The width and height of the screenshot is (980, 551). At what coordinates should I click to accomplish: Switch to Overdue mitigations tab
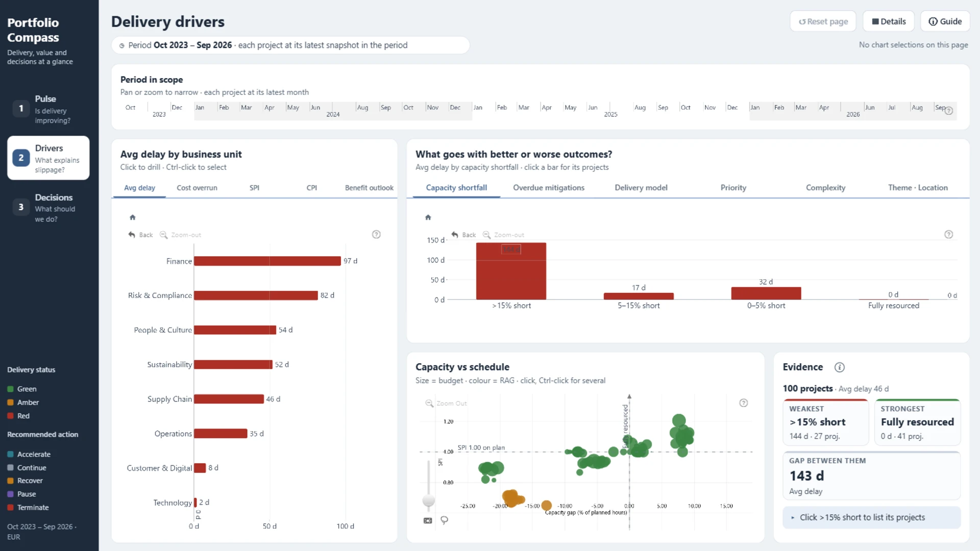(549, 188)
